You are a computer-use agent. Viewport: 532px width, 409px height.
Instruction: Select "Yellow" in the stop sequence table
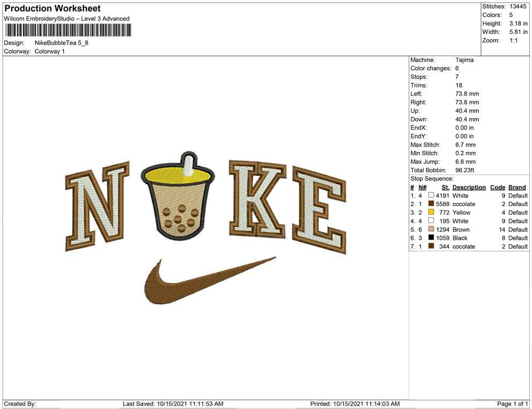[x=462, y=213]
